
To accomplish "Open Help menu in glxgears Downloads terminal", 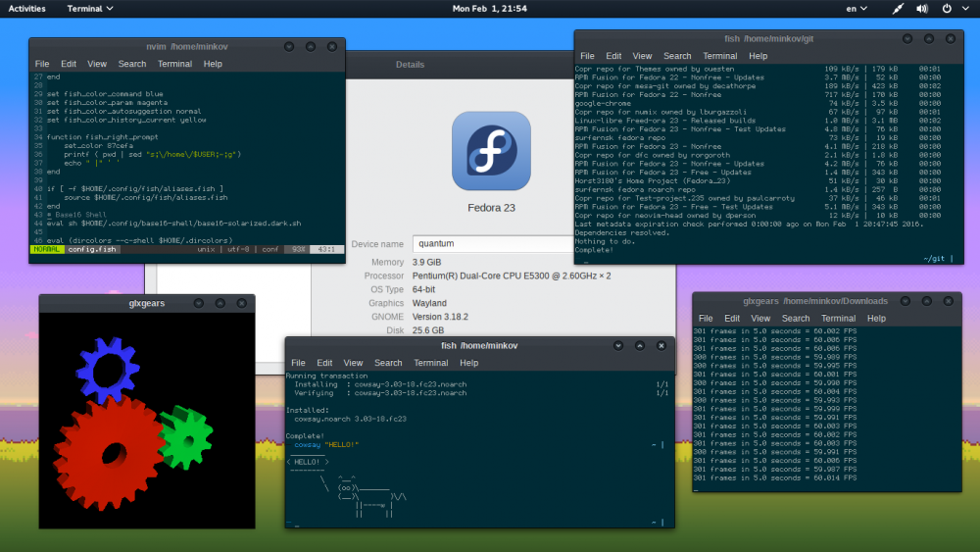I will coord(876,319).
